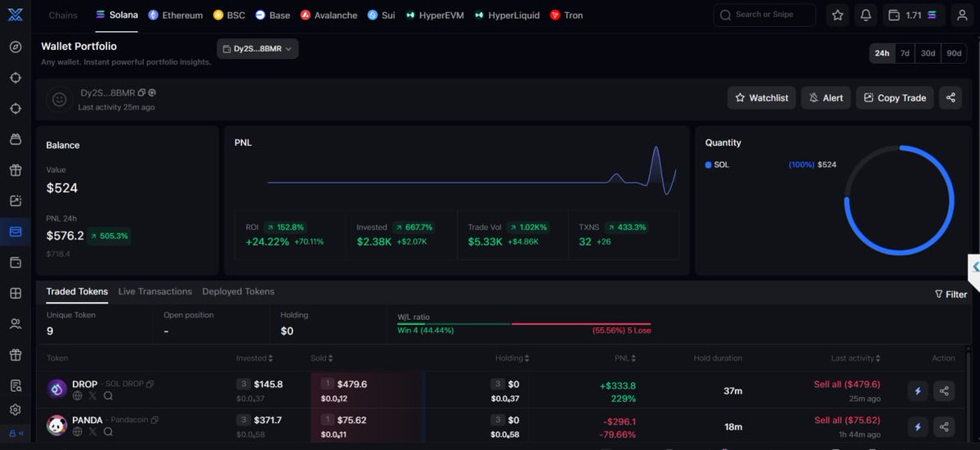Switch to the Base chain
Screen dimensions: 980x450
coord(272,15)
